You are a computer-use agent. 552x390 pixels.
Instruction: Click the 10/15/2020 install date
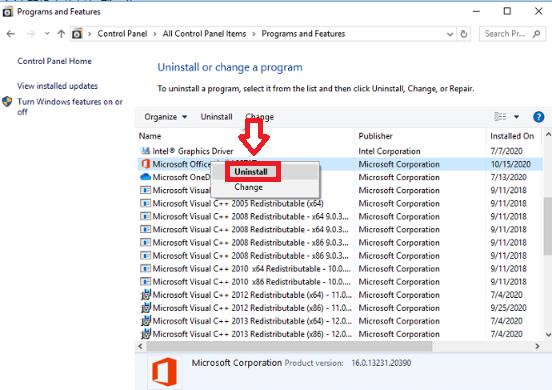click(x=510, y=164)
